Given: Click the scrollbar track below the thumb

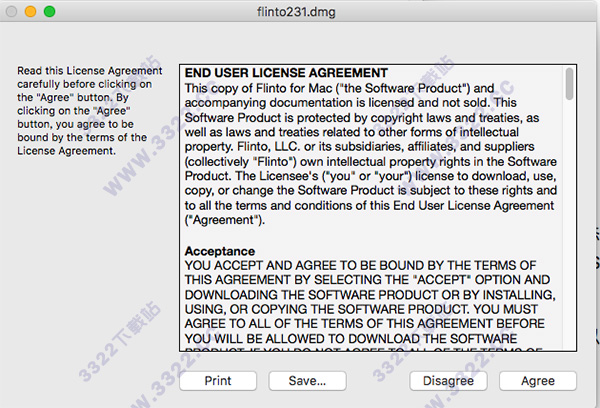Looking at the screenshot, I should 569,226.
